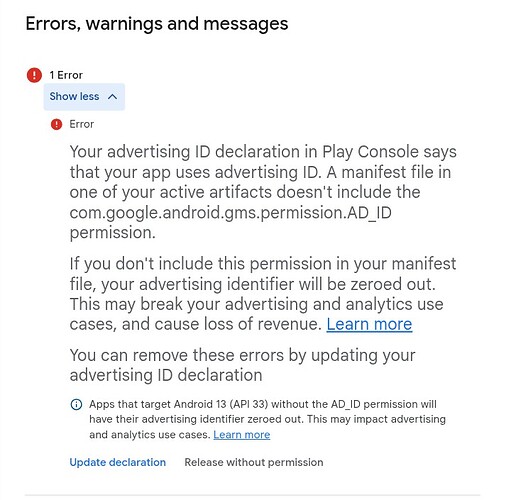510x500 pixels.
Task: Click the large red icon beside "1 Error"
Action: pos(34,75)
